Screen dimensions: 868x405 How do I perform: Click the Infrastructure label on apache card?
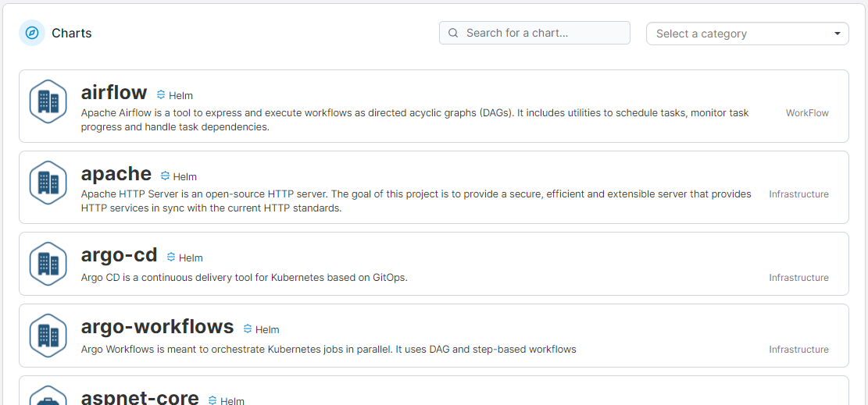coord(798,194)
